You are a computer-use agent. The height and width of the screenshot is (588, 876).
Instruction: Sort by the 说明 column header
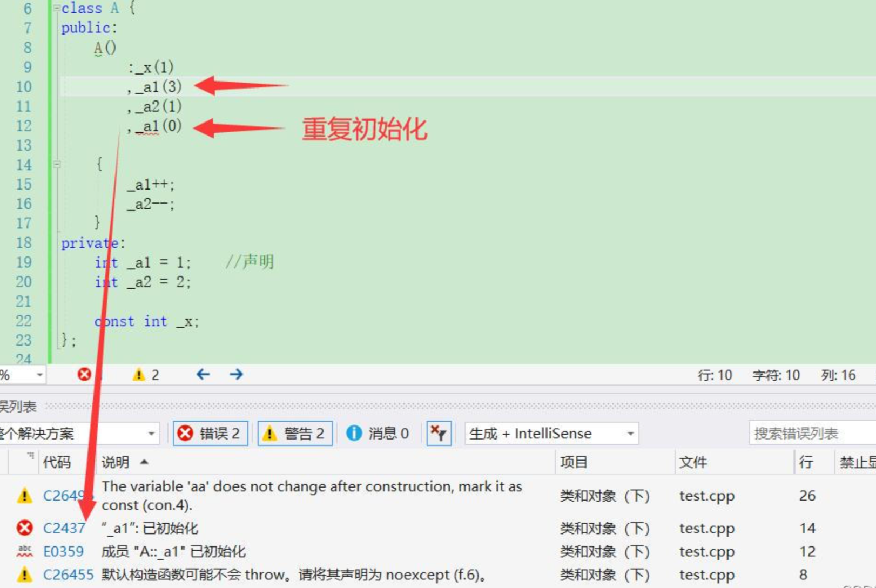[x=116, y=462]
